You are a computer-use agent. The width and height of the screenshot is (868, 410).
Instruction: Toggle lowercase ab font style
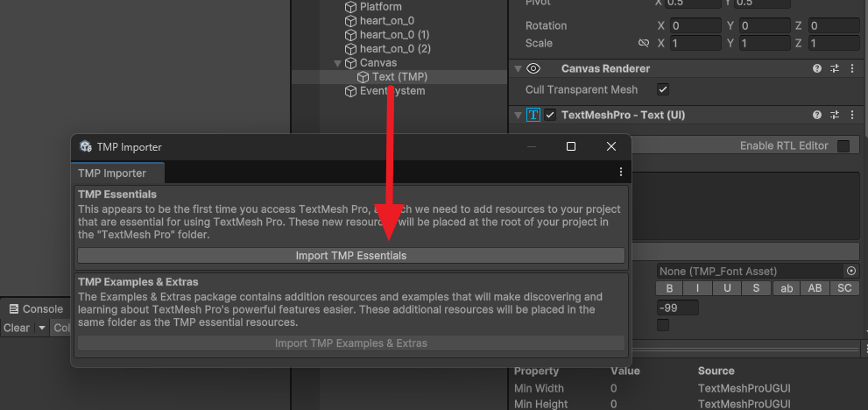tap(786, 288)
